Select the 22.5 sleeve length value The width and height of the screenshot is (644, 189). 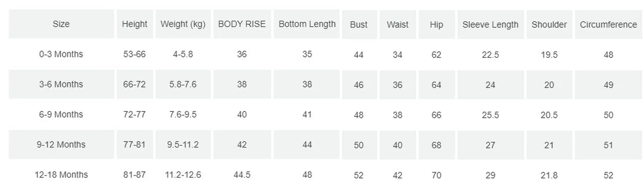[x=490, y=55]
